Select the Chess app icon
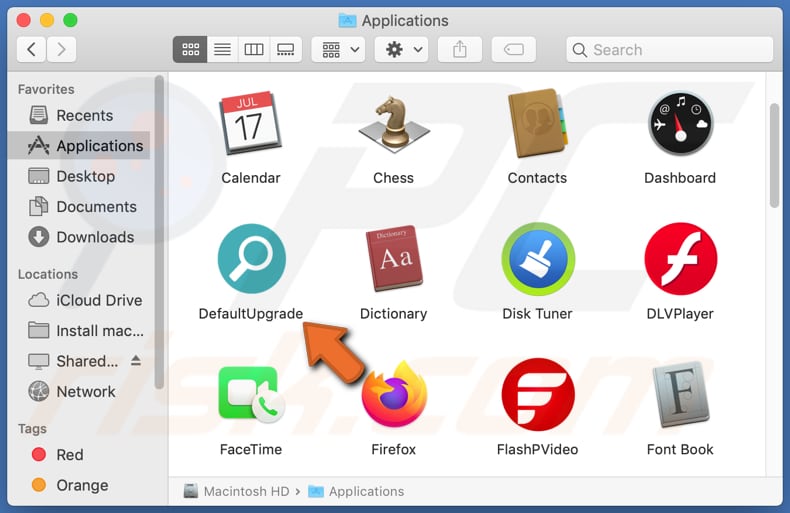This screenshot has width=790, height=513. tap(393, 125)
